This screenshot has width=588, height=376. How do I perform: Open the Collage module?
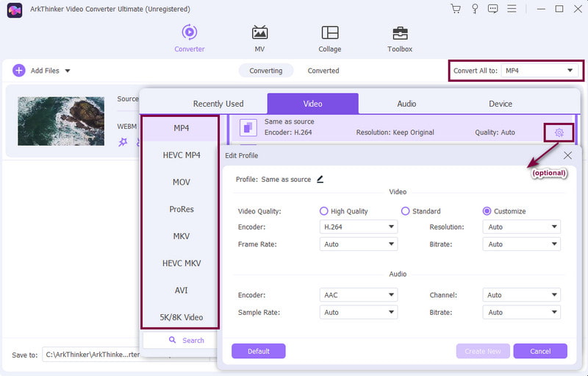pyautogui.click(x=329, y=38)
